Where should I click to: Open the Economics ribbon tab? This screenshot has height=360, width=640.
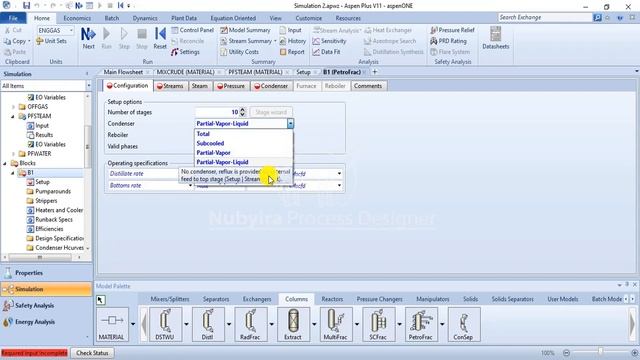pos(77,18)
